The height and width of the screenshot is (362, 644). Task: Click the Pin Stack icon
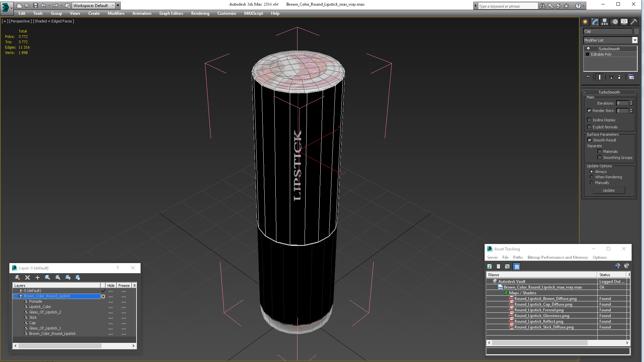pyautogui.click(x=588, y=77)
